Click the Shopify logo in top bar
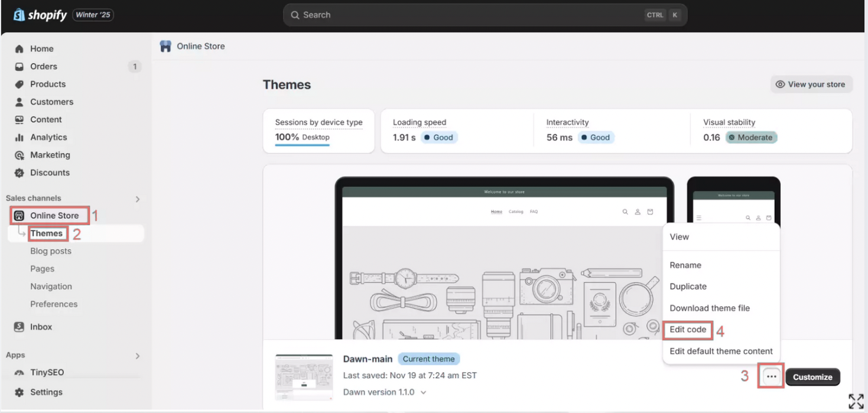The height and width of the screenshot is (413, 868). pos(40,15)
